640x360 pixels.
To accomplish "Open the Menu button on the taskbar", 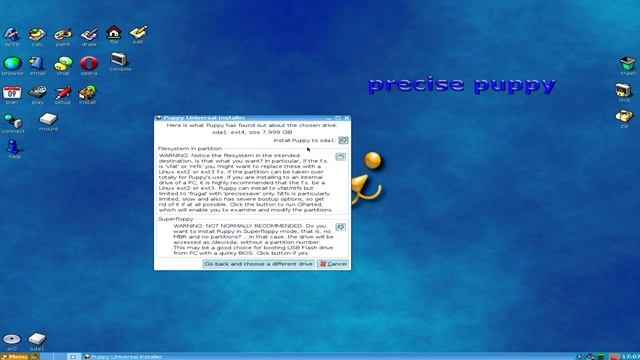I will click(15, 356).
